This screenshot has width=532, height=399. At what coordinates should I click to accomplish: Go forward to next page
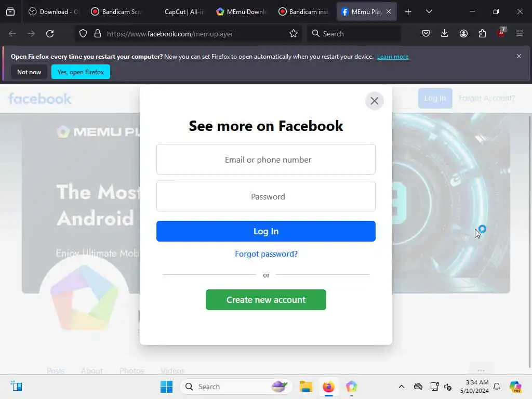click(x=31, y=34)
